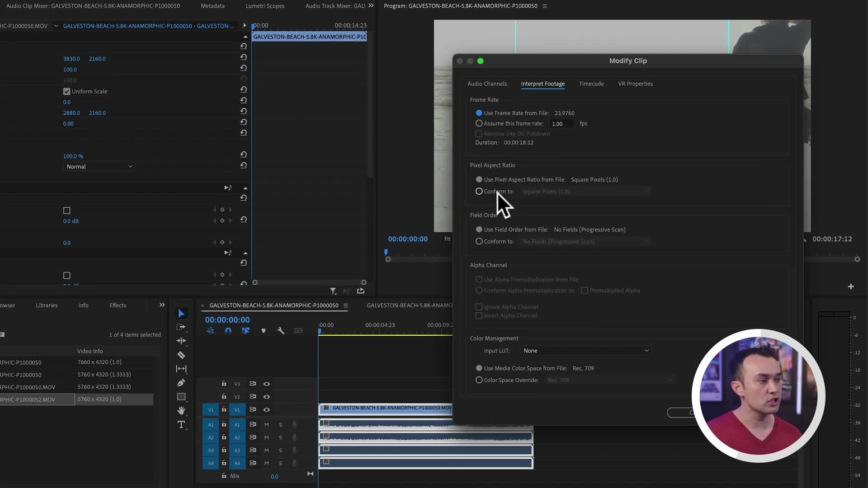Image resolution: width=868 pixels, height=488 pixels.
Task: Select the Ripple Edit tool
Action: (x=181, y=341)
